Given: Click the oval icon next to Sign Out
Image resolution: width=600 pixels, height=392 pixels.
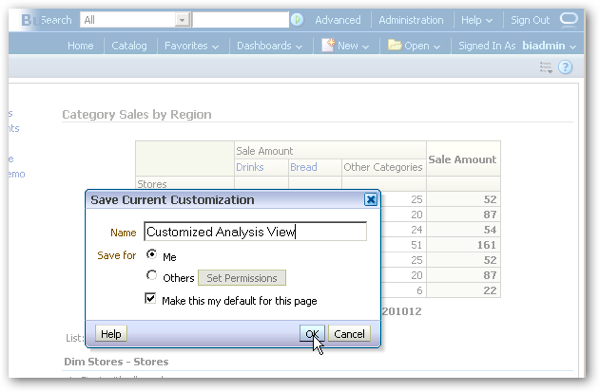Looking at the screenshot, I should [x=569, y=18].
